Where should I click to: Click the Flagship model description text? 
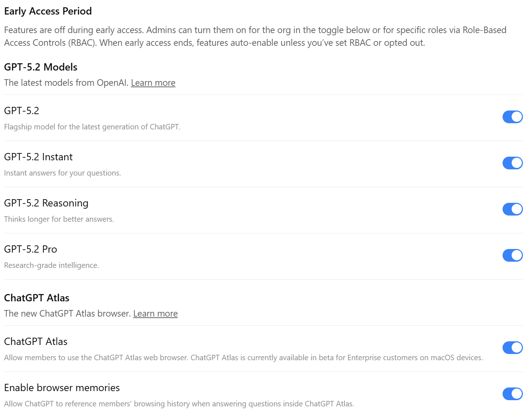tap(92, 127)
